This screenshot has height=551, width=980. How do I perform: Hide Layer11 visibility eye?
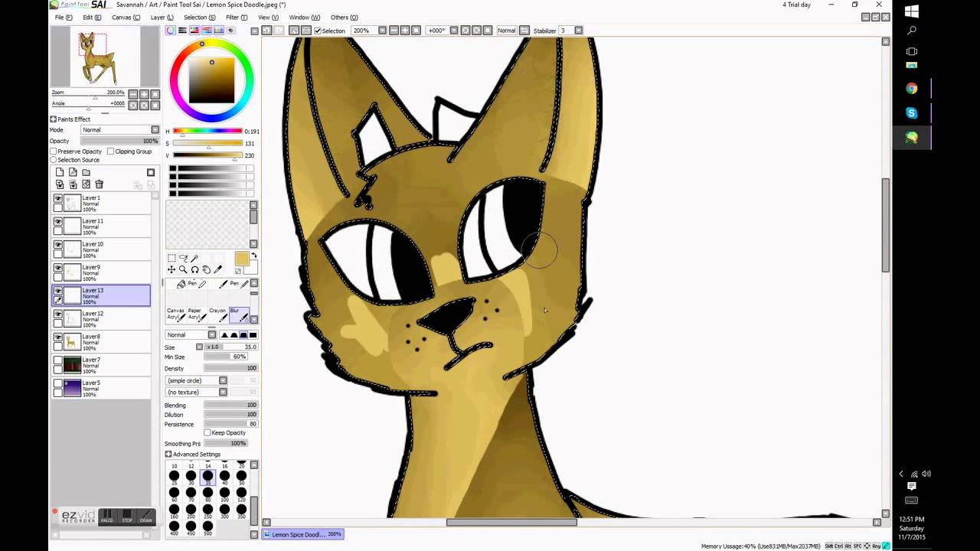[x=58, y=221]
